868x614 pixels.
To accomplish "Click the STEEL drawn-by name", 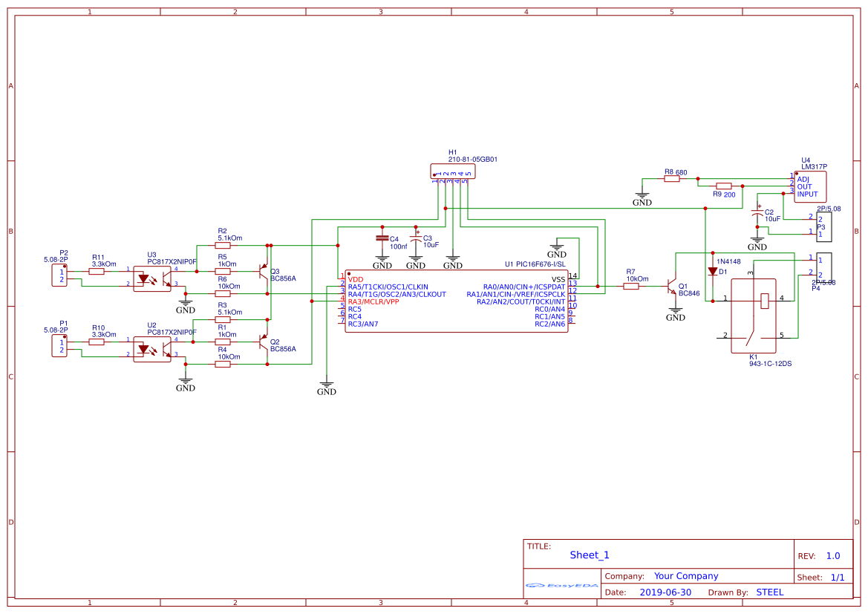I will tap(770, 592).
